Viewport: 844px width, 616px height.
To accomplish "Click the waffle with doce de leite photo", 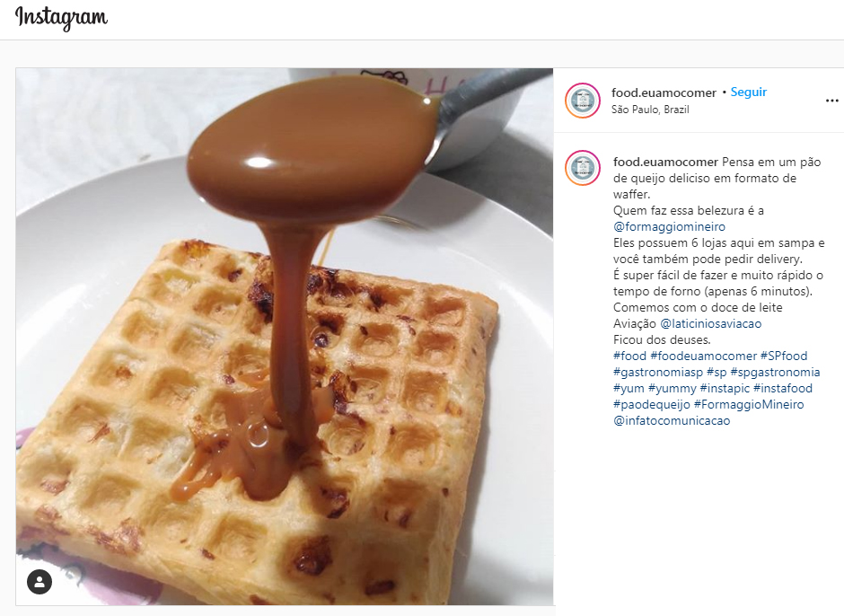I will pyautogui.click(x=285, y=337).
